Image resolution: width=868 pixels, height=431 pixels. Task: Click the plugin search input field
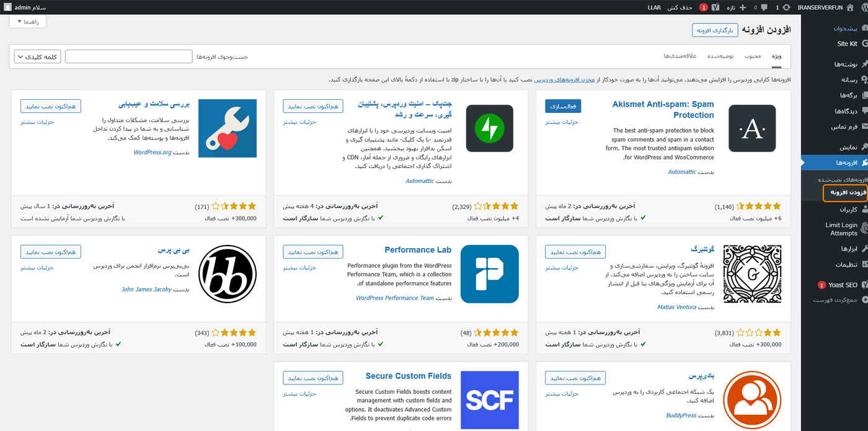coord(128,56)
